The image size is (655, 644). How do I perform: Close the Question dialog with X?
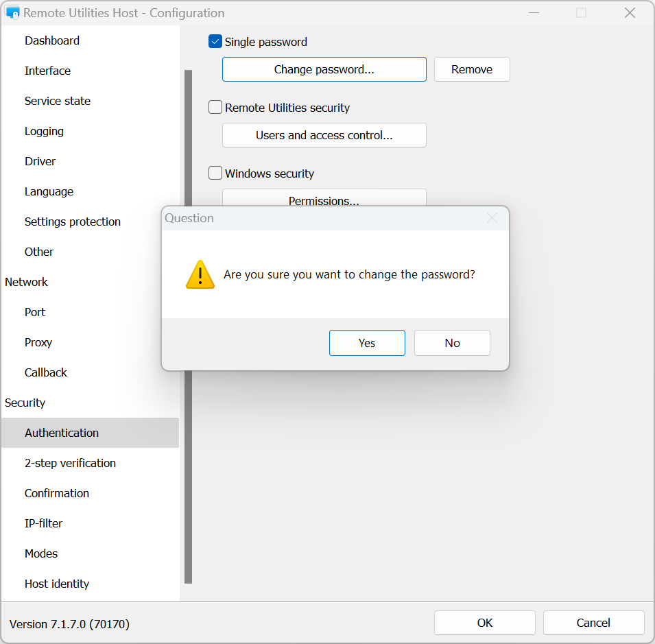point(492,218)
